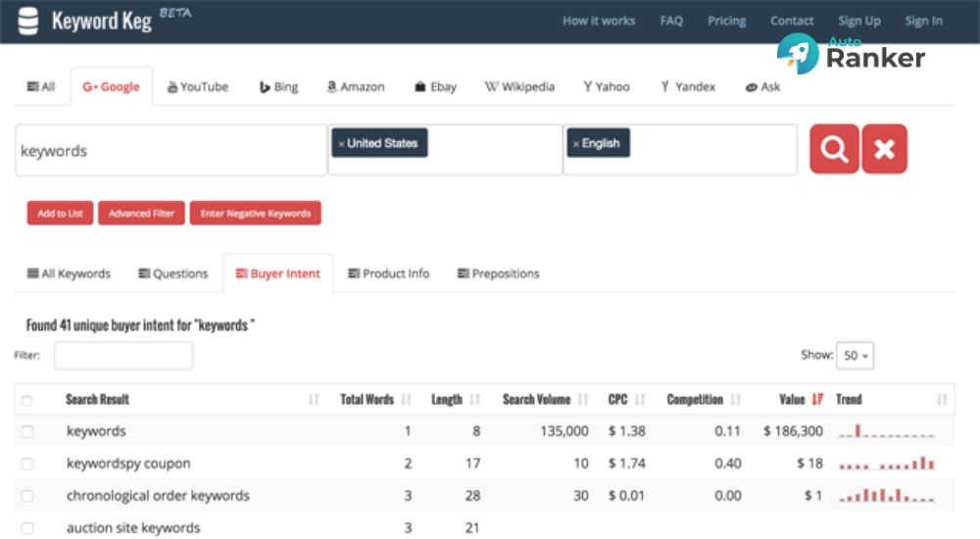View trend sparkline for keywordspy coupon row

point(886,464)
